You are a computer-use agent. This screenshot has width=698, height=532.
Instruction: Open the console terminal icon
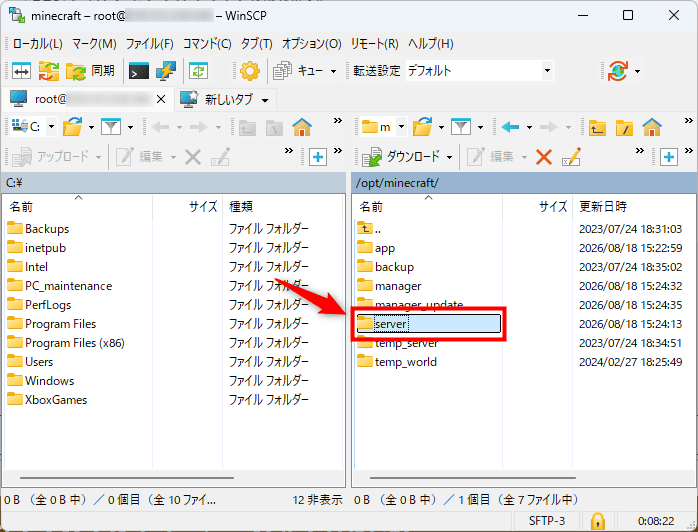(x=138, y=71)
